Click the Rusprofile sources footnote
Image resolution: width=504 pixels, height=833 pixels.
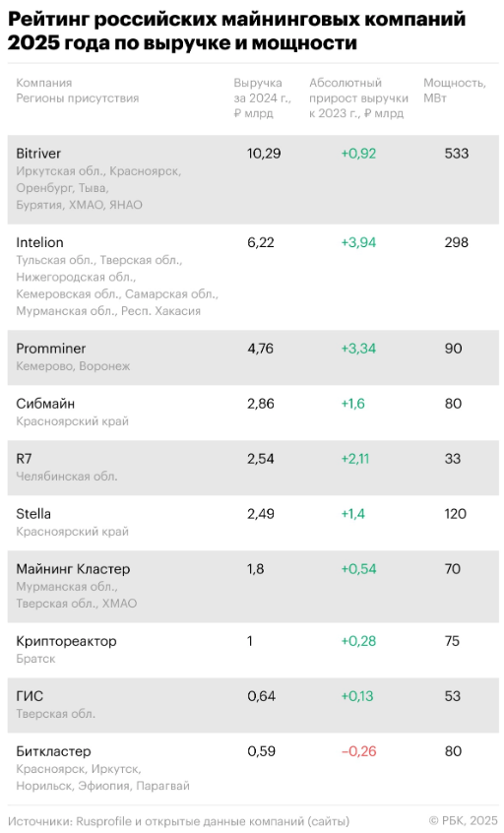pos(179,821)
